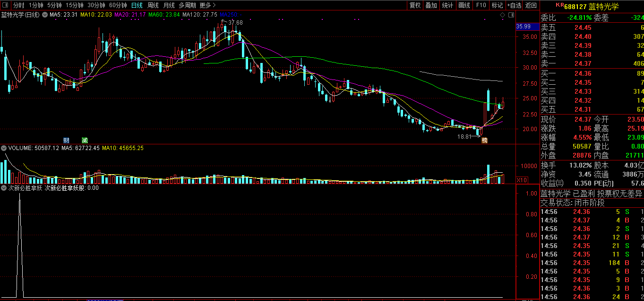Click the 总量 50587 value
The width and height of the screenshot is (644, 301).
tap(582, 146)
